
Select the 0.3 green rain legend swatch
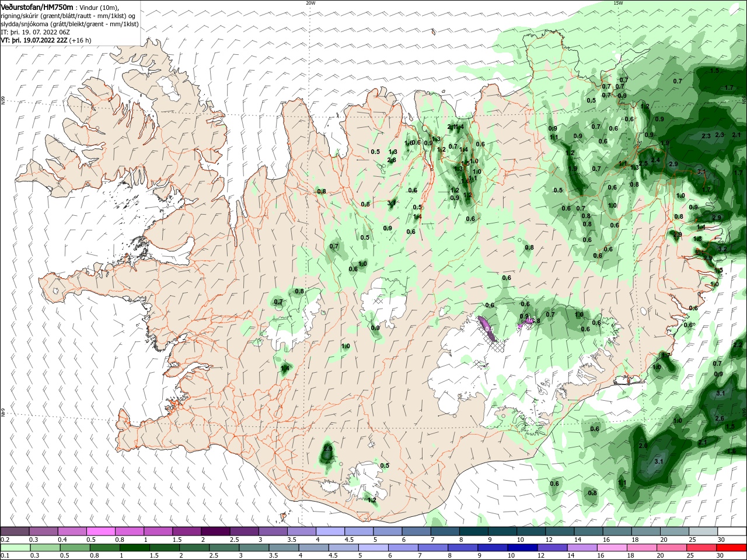44,547
